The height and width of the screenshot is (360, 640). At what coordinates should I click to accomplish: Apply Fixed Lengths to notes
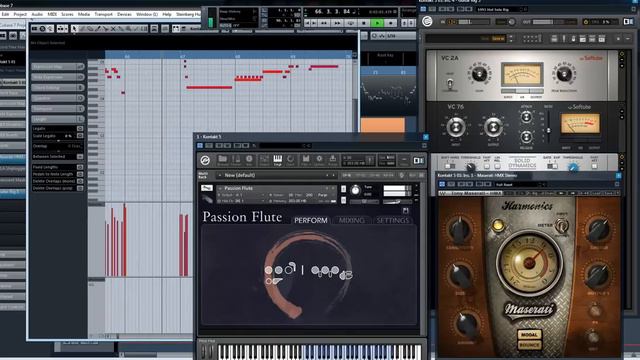click(x=80, y=167)
